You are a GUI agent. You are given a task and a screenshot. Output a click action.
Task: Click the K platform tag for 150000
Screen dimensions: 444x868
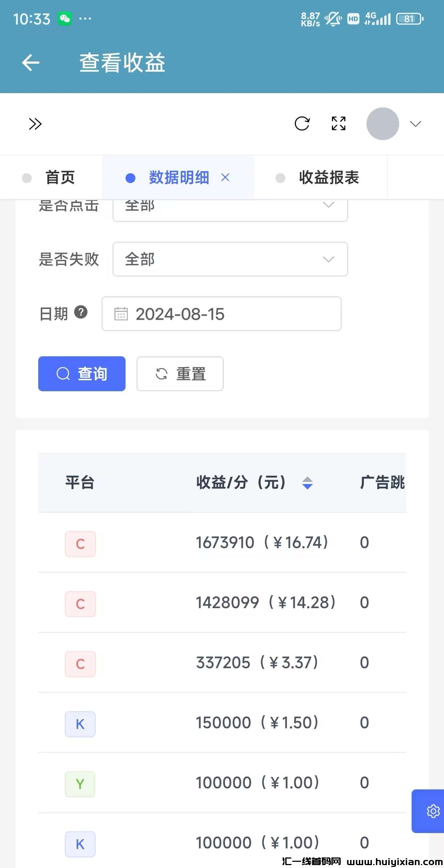point(80,724)
